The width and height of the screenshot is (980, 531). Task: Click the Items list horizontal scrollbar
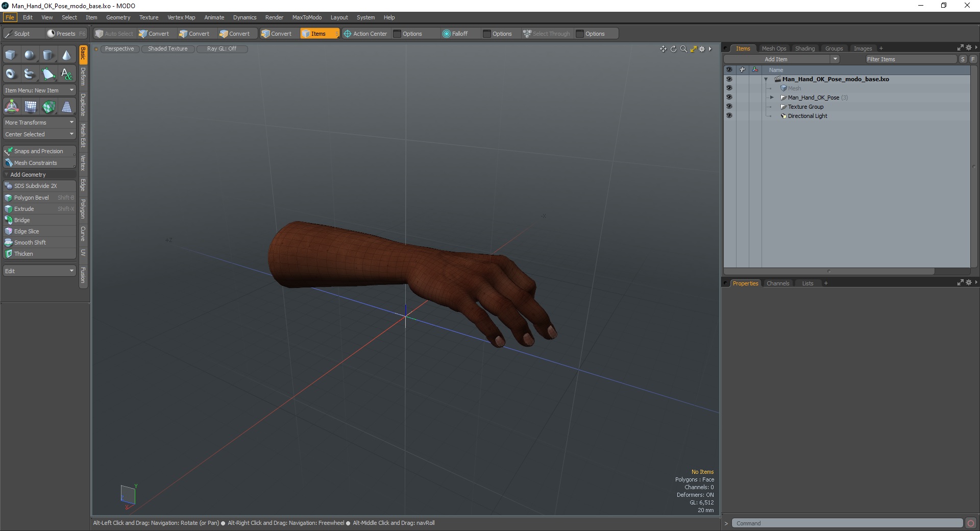point(829,272)
